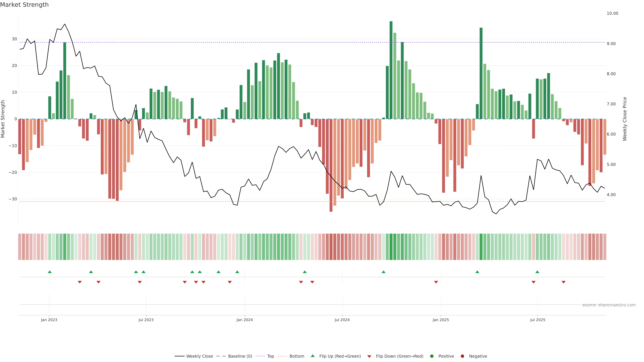Click green Flip Up legend triangle
The image size is (644, 362).
click(x=312, y=356)
